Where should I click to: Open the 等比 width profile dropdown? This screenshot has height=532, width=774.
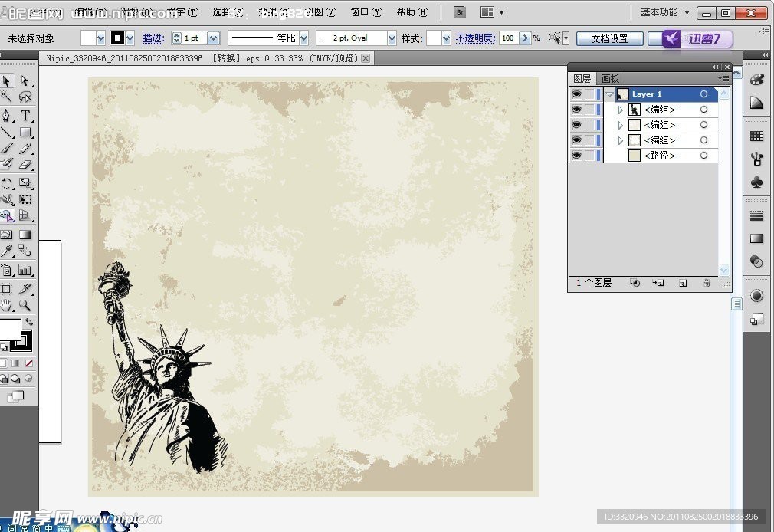(304, 38)
